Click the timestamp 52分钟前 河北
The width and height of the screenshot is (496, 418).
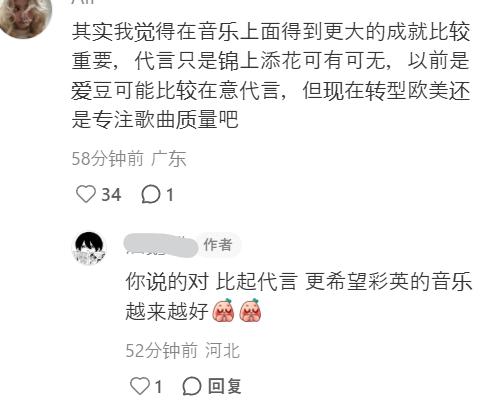(183, 350)
